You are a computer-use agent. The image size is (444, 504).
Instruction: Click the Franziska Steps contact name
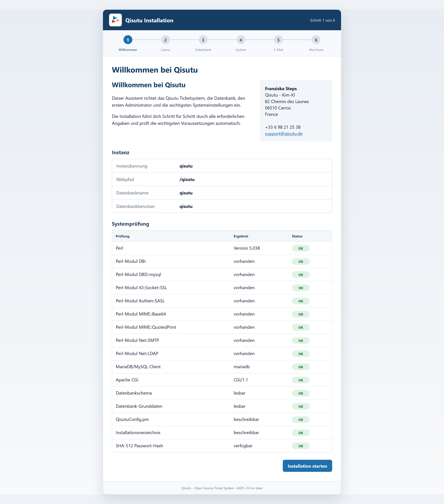tap(281, 88)
